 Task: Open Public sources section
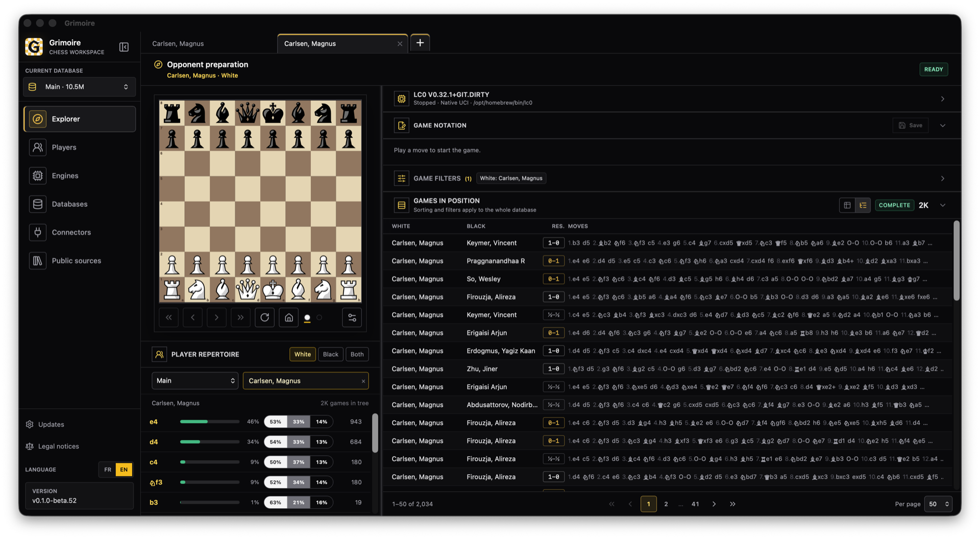(80, 260)
